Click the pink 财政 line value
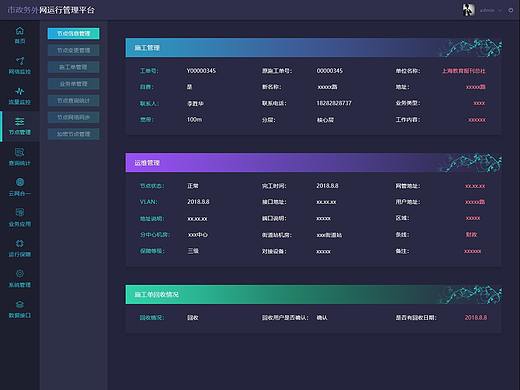The height and width of the screenshot is (390, 520). click(x=471, y=235)
